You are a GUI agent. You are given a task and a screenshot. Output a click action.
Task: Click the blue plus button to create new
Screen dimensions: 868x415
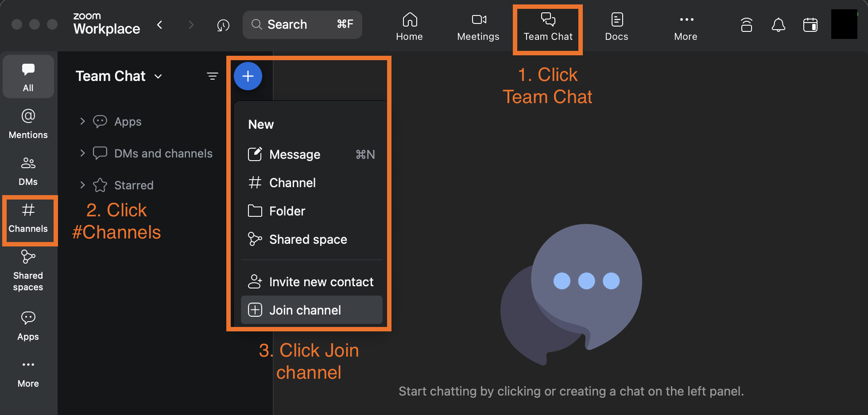248,76
